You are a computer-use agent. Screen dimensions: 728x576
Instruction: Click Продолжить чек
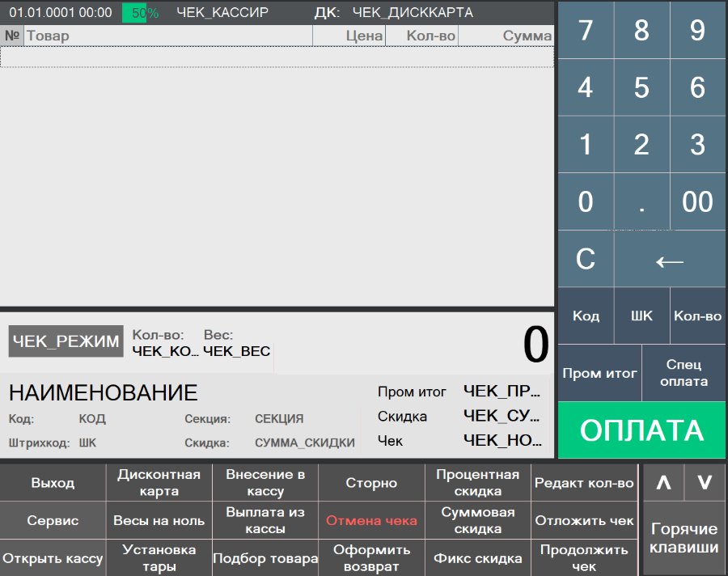coord(584,558)
